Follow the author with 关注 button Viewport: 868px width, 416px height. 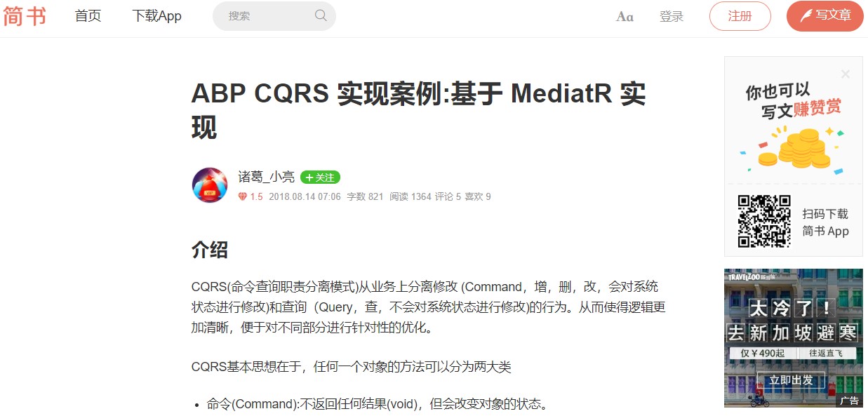tap(320, 177)
